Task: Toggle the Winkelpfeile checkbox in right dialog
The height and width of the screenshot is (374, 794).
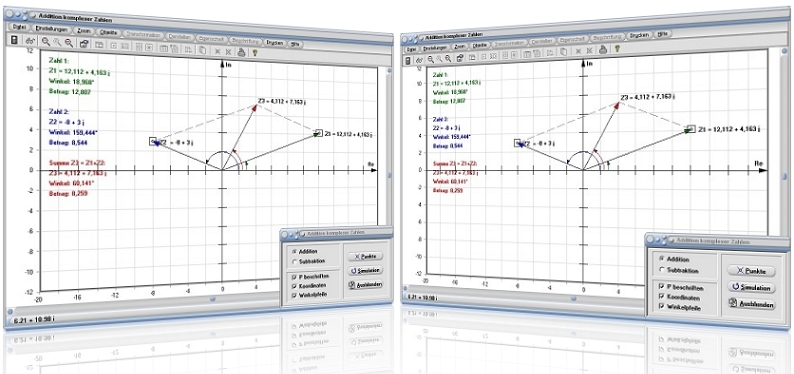Action: pyautogui.click(x=661, y=307)
